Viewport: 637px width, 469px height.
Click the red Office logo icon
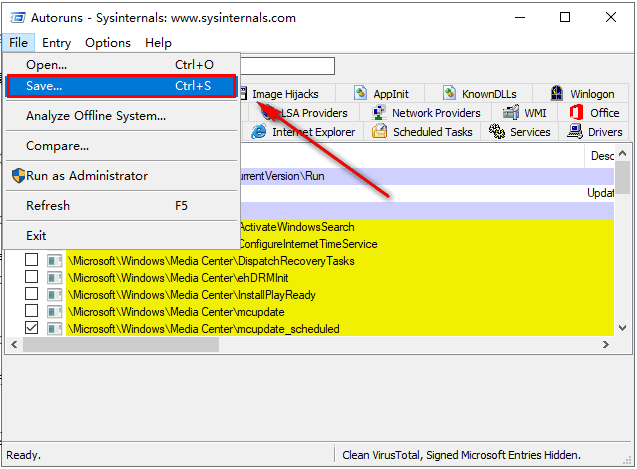click(x=576, y=112)
